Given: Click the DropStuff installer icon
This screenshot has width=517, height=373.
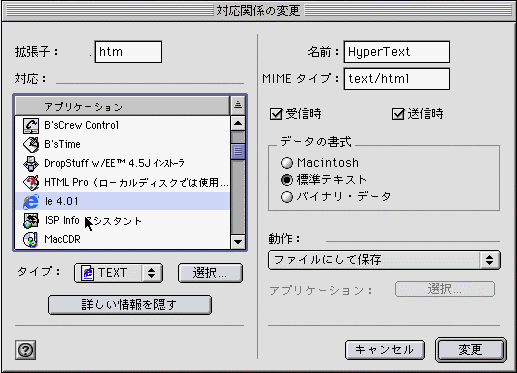Looking at the screenshot, I should click(x=31, y=163).
